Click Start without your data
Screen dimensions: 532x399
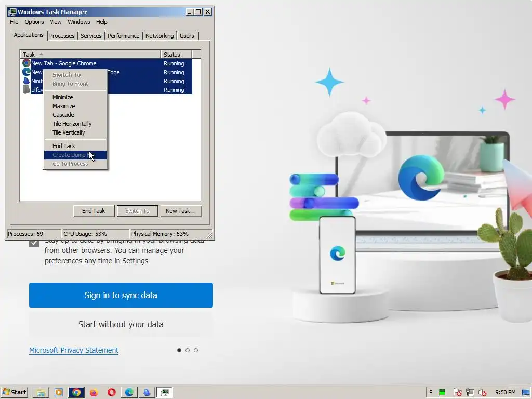[121, 324]
